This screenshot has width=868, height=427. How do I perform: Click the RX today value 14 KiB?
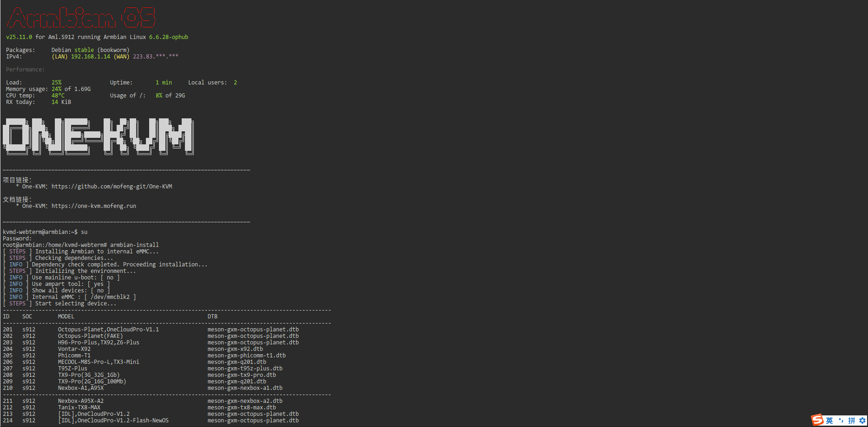(x=61, y=102)
